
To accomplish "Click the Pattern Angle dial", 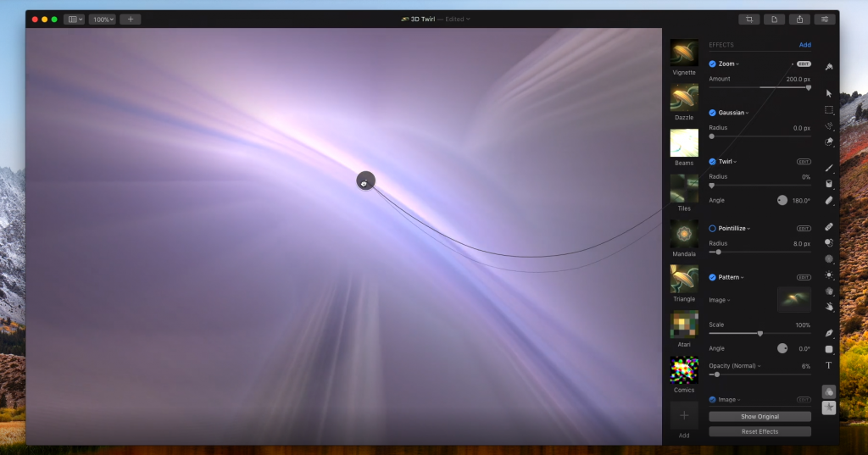I will (782, 349).
